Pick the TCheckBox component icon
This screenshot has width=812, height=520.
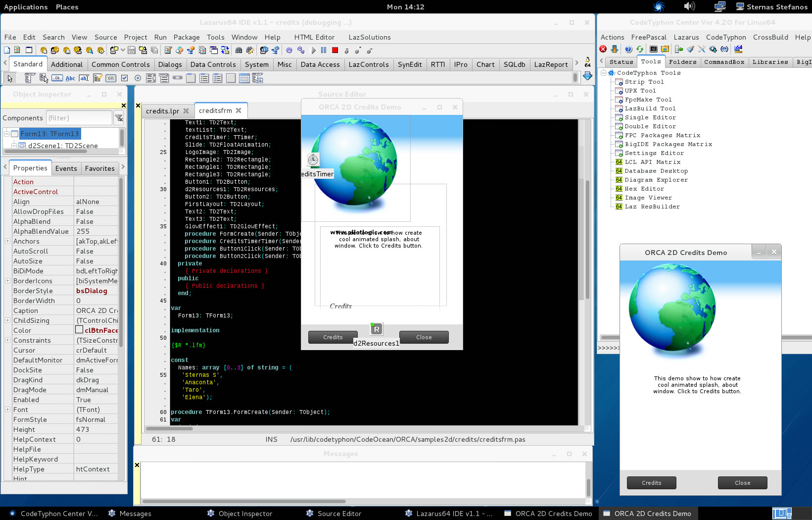[124, 78]
